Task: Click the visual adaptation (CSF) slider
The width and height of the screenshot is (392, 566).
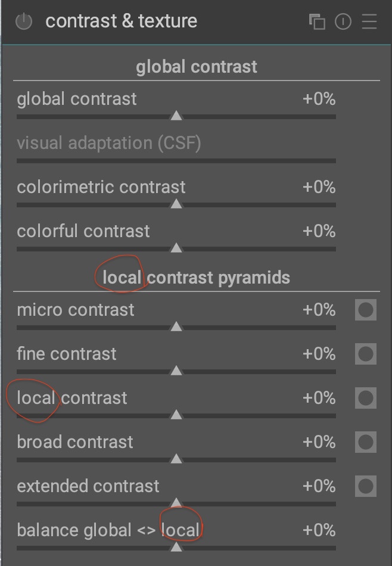Action: click(x=176, y=160)
